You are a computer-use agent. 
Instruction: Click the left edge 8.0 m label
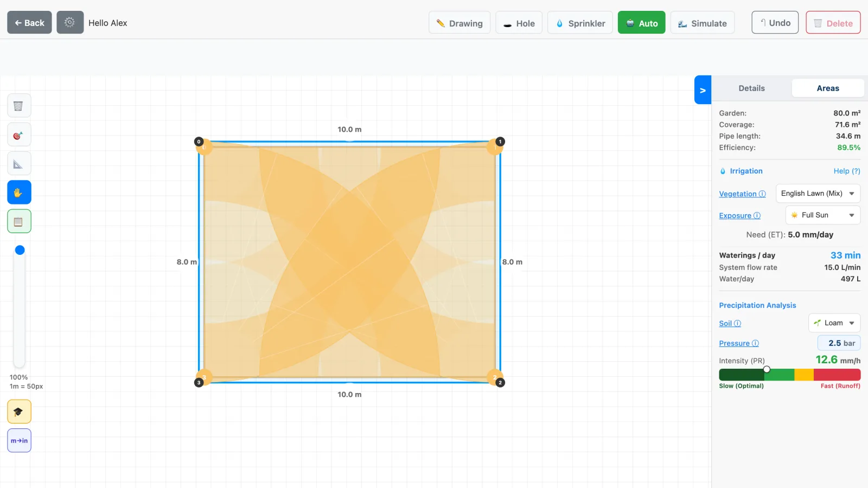pos(187,262)
